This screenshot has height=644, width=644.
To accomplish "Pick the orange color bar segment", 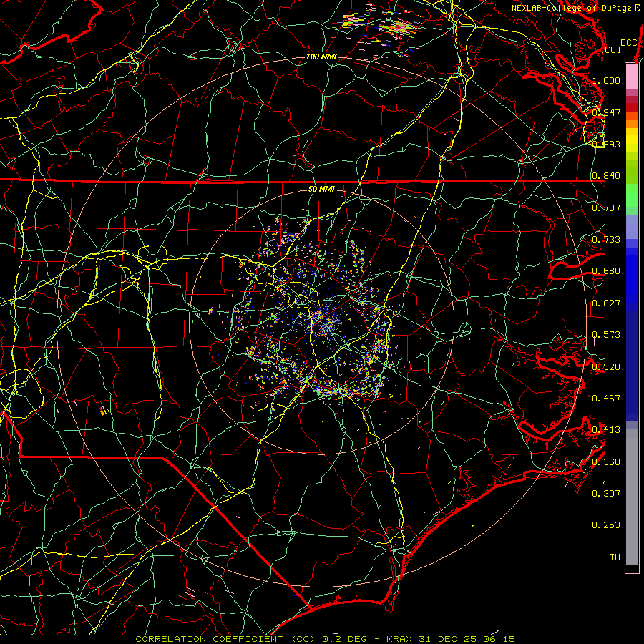I will pos(632,124).
